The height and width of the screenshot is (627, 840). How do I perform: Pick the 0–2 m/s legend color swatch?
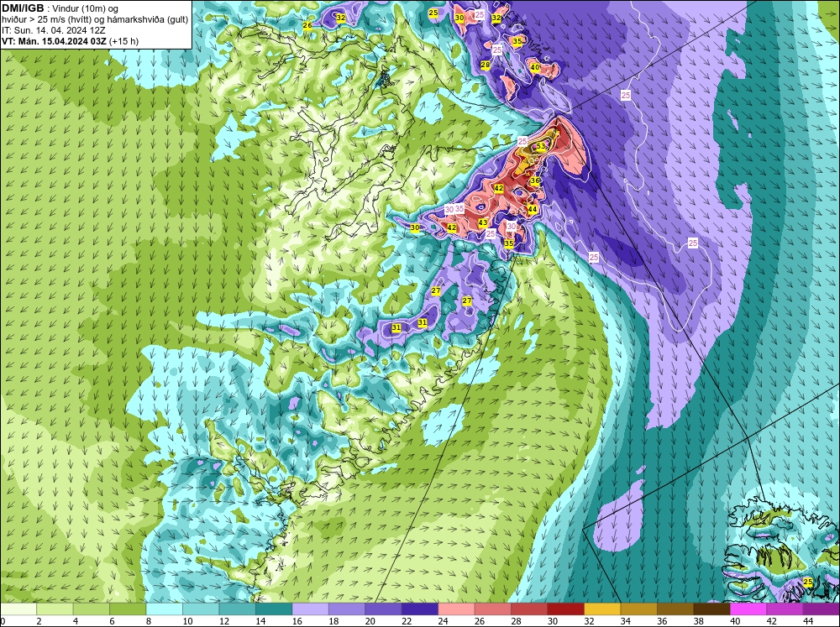coord(18,609)
